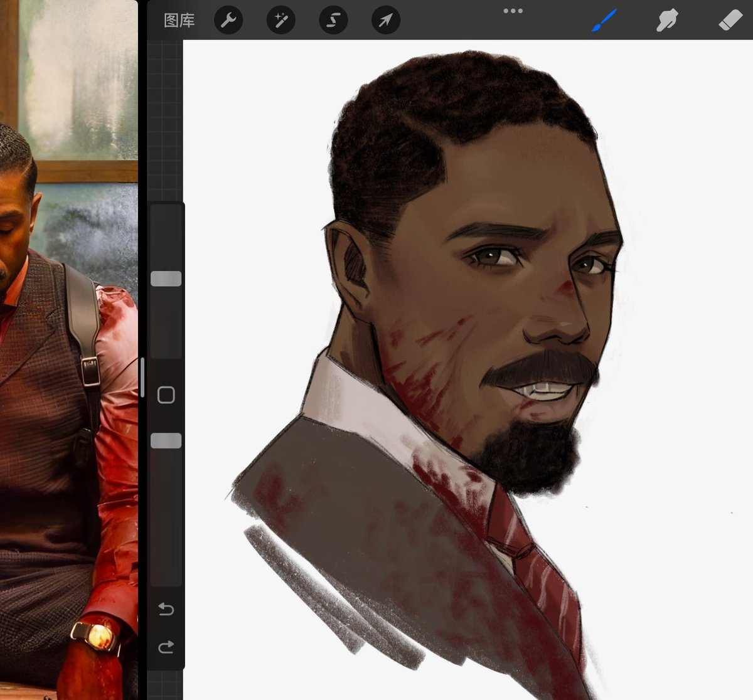Viewport: 753px width, 700px height.
Task: Open the Adjustments magic wand menu
Action: pos(280,21)
